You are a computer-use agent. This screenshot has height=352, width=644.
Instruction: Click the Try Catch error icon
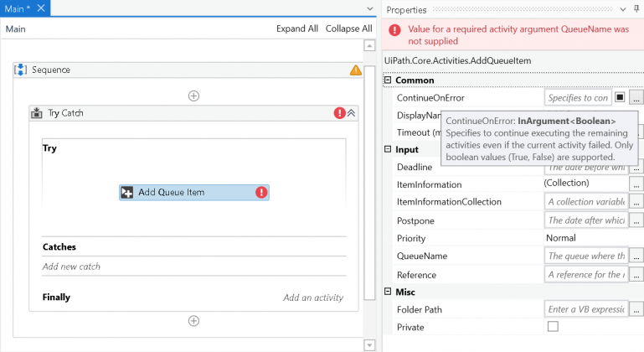point(340,112)
